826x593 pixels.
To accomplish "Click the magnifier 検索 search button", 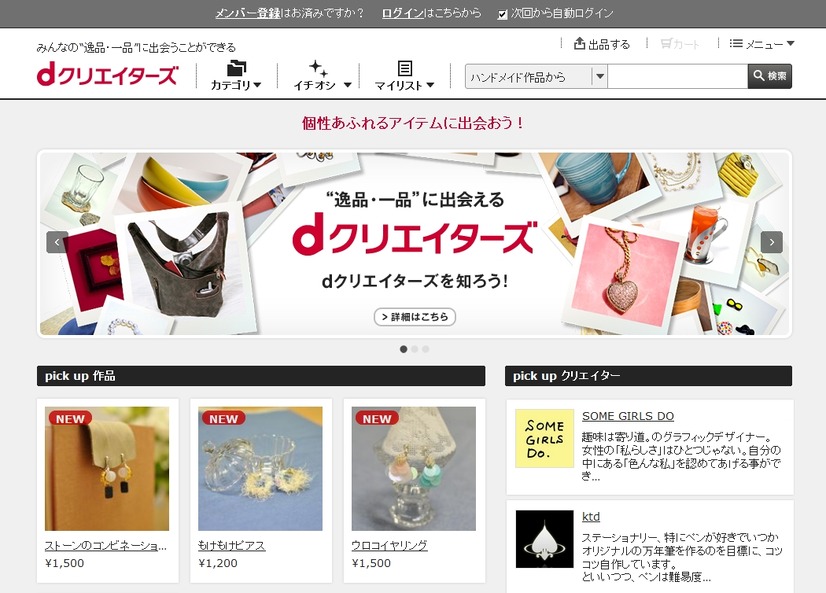I will [x=770, y=76].
